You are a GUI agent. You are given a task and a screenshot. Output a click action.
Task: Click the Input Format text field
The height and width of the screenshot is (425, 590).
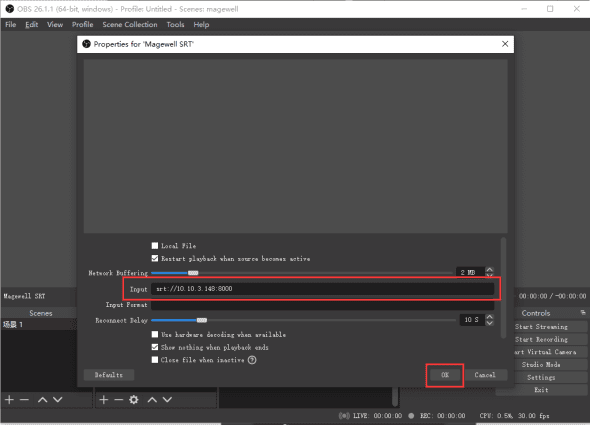[x=322, y=305]
